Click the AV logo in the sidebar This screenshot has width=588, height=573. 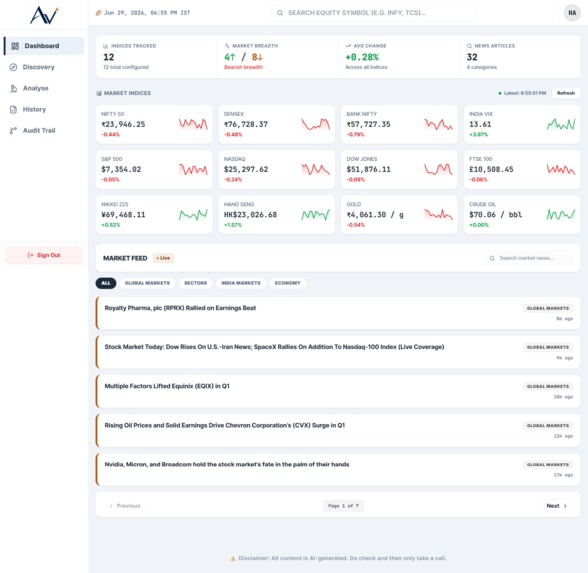[x=44, y=15]
